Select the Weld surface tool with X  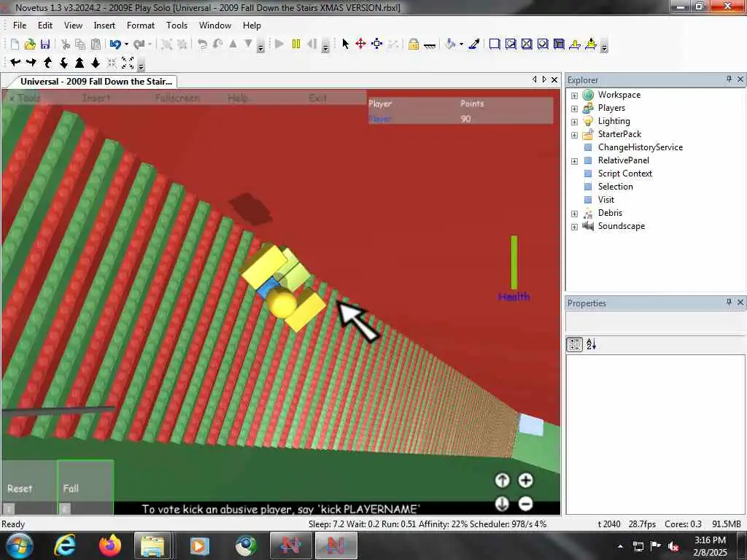click(527, 44)
